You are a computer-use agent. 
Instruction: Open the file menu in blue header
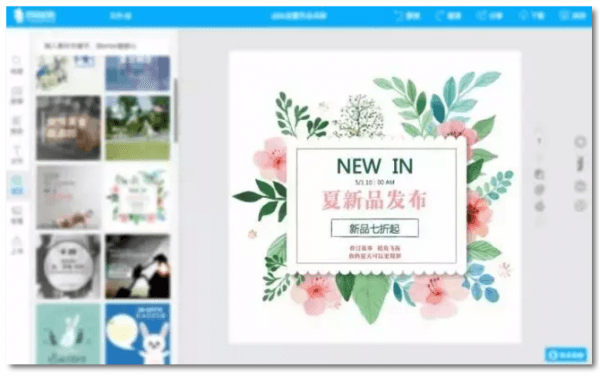pyautogui.click(x=121, y=16)
